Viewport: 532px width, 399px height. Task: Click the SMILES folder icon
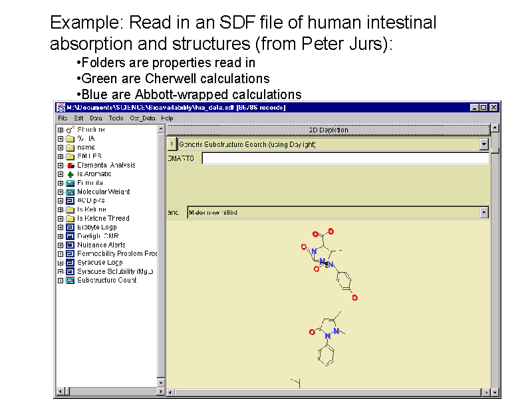click(70, 156)
